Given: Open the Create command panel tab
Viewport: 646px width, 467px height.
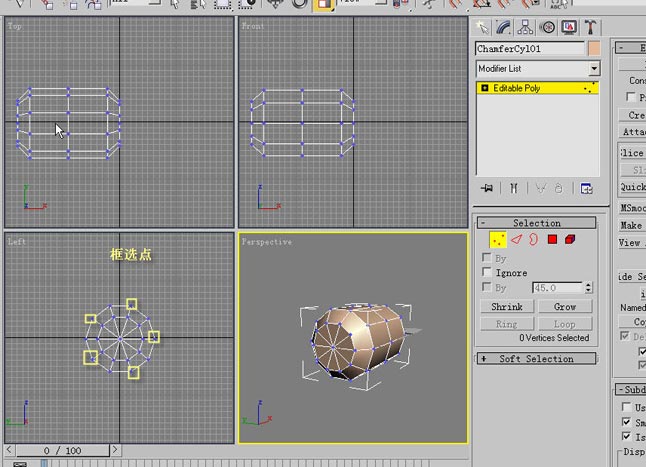Looking at the screenshot, I should pyautogui.click(x=482, y=28).
